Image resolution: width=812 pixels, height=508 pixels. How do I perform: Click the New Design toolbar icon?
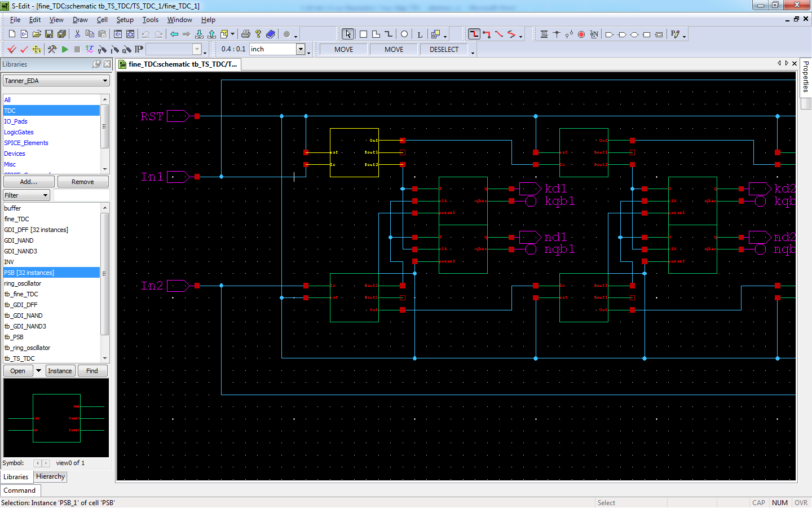(x=12, y=34)
